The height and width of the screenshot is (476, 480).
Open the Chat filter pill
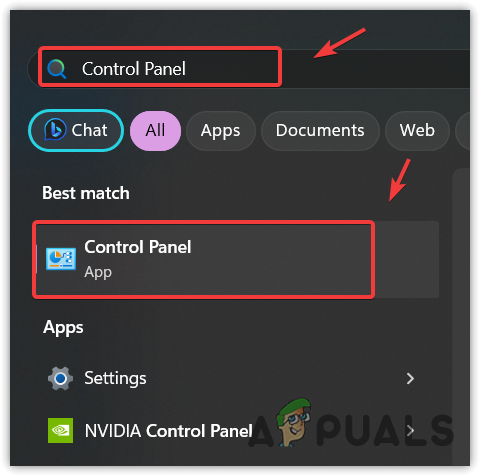pos(76,130)
